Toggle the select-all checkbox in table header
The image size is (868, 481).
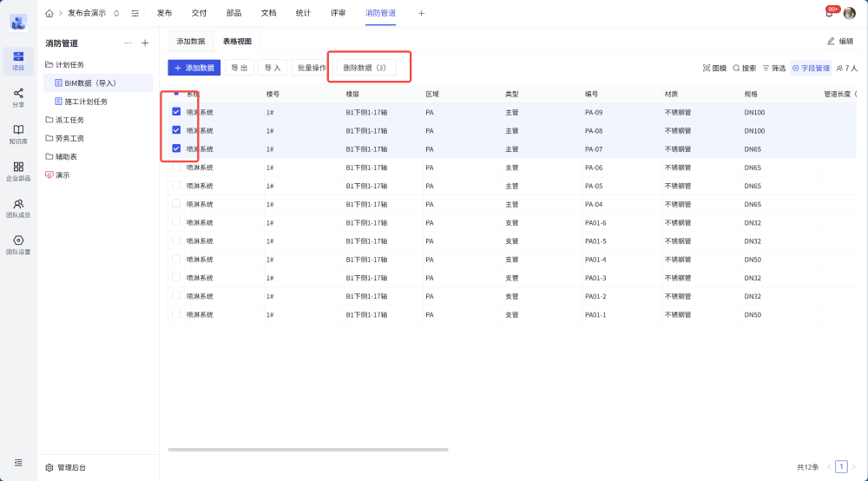click(176, 93)
